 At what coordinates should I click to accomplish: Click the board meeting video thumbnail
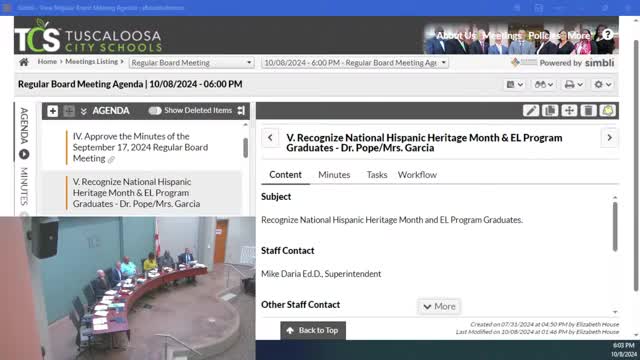tap(127, 288)
